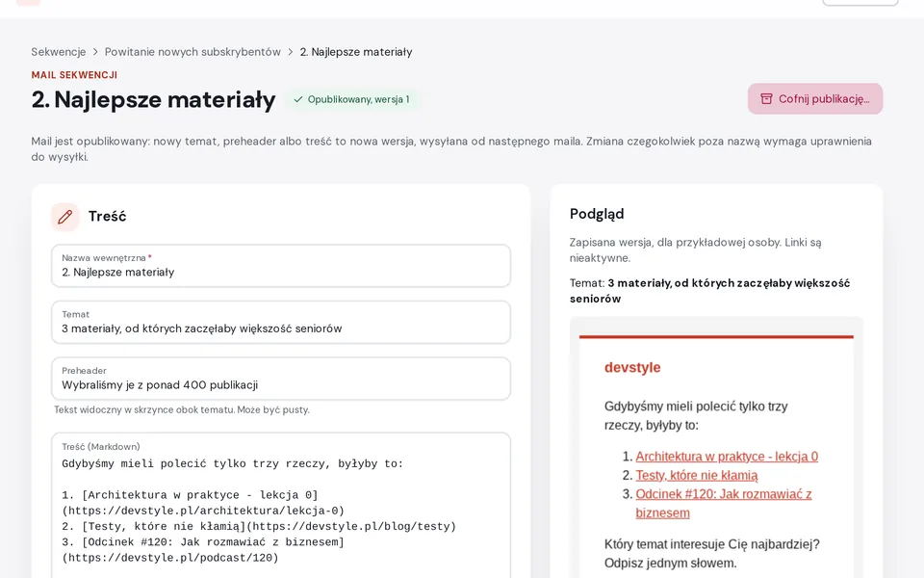Viewport: 924px width, 578px height.
Task: Click the Treść section heading
Action: point(107,217)
